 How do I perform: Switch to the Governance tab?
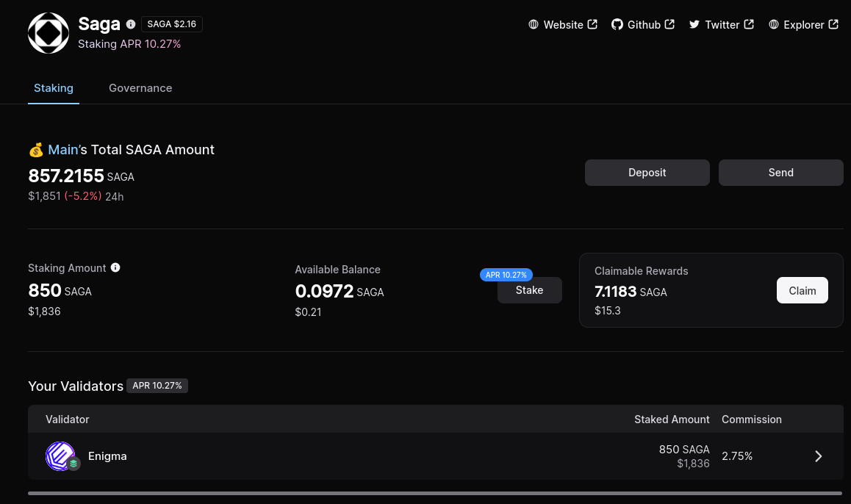click(140, 88)
